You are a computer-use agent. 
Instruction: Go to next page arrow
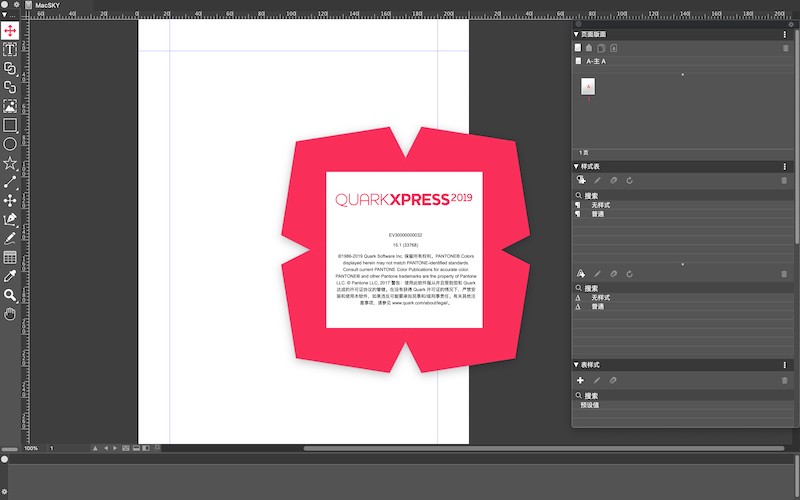click(x=115, y=448)
